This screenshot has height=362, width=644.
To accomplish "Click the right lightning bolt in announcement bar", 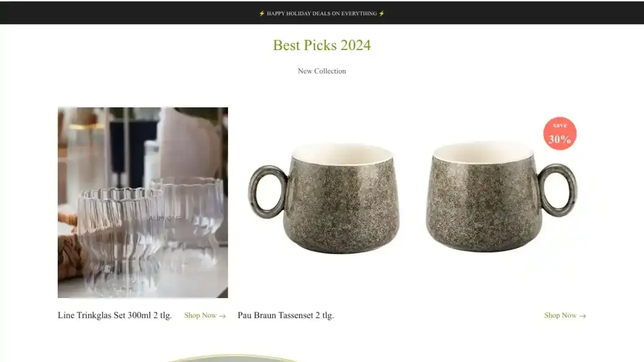I will (382, 13).
